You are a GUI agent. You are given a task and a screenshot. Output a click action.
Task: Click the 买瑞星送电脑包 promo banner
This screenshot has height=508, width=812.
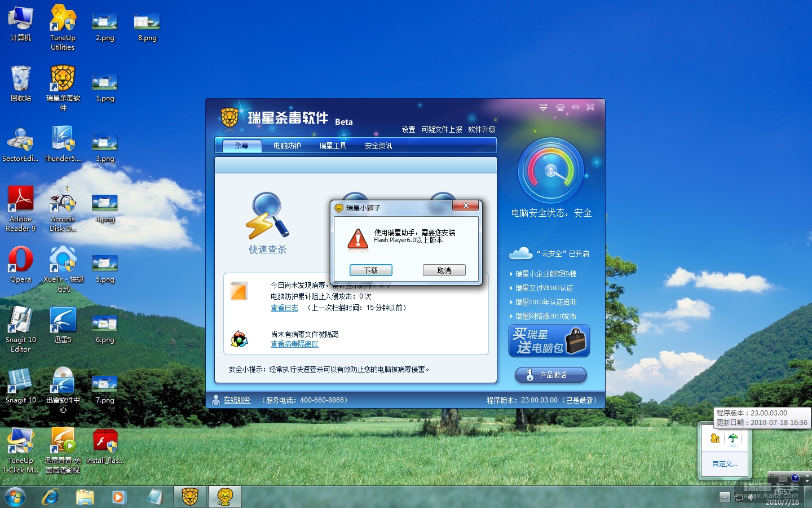click(x=549, y=340)
